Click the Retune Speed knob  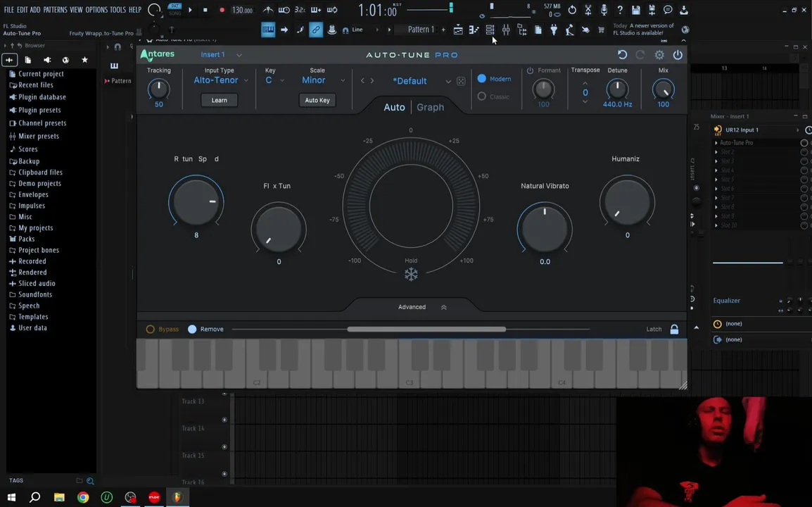tap(196, 201)
